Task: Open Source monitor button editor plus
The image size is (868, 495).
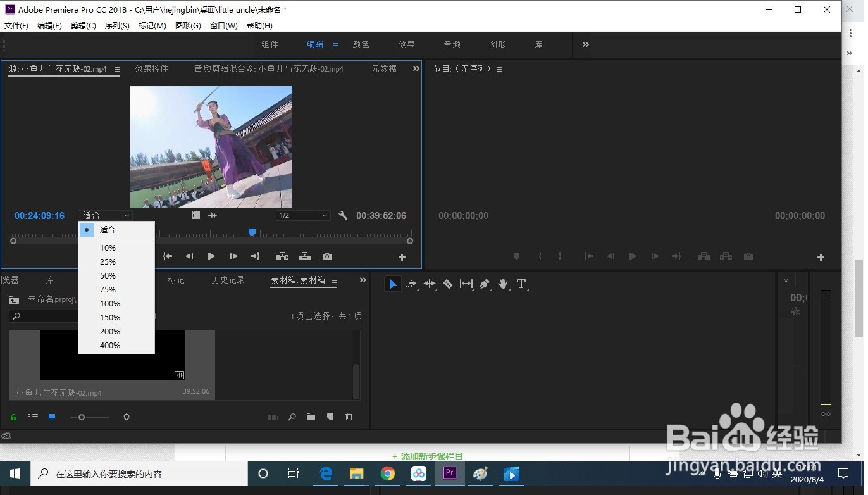Action: coord(402,257)
